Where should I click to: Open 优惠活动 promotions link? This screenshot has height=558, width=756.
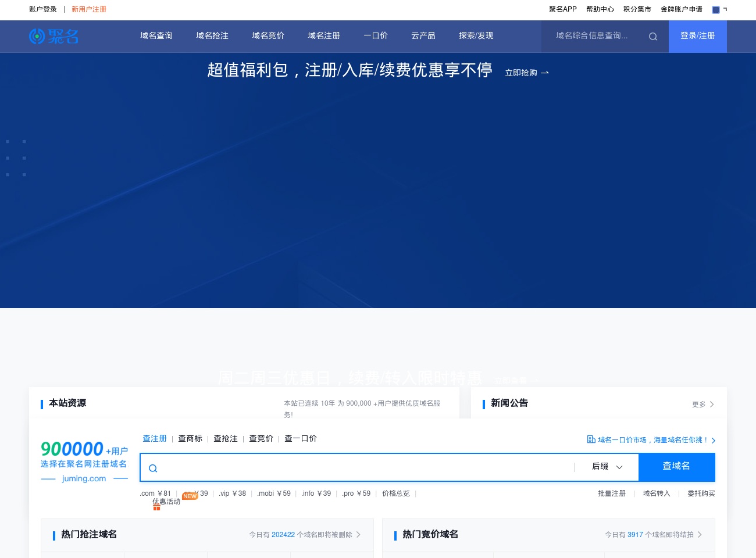(x=166, y=502)
